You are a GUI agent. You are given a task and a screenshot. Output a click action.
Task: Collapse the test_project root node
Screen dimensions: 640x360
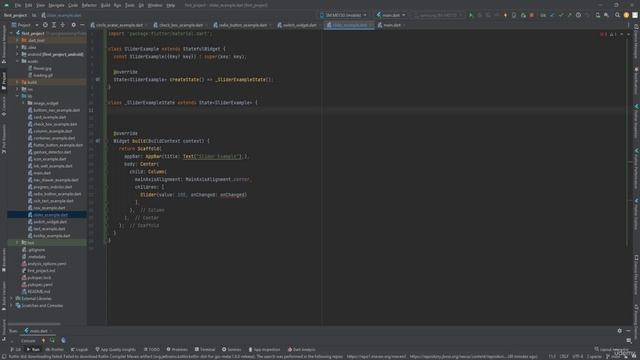coord(12,33)
